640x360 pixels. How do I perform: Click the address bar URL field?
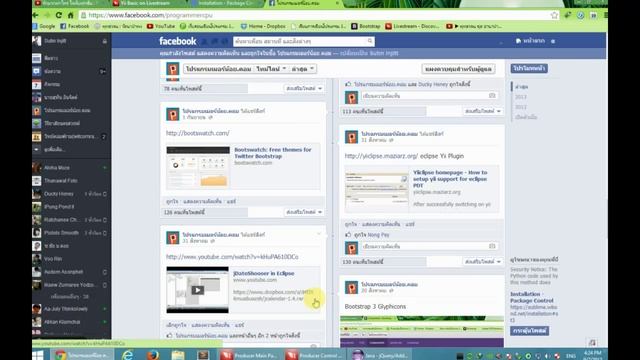tap(314, 15)
